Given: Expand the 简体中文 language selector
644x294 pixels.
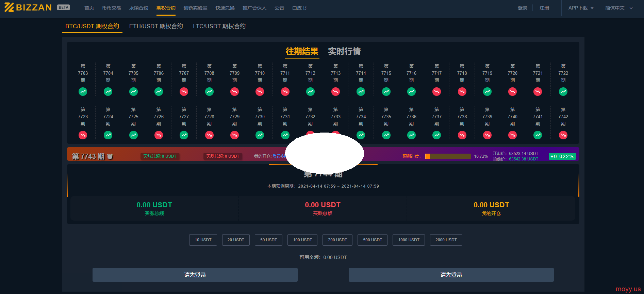Looking at the screenshot, I should pyautogui.click(x=618, y=8).
